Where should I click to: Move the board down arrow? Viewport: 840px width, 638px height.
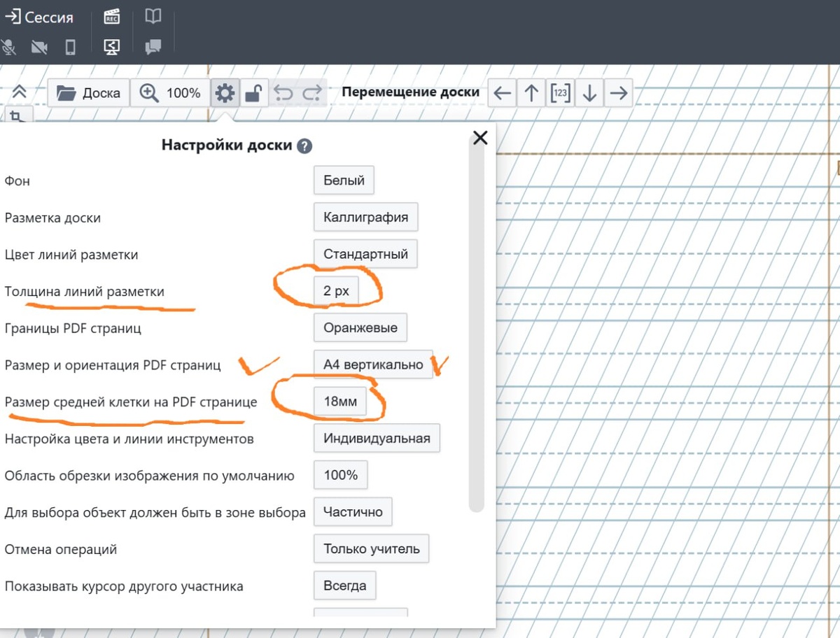click(589, 92)
